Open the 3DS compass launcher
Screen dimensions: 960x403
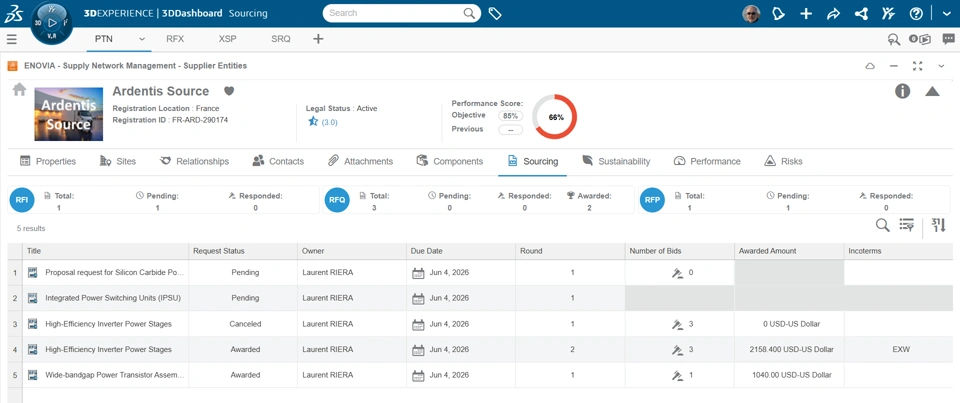coord(51,23)
